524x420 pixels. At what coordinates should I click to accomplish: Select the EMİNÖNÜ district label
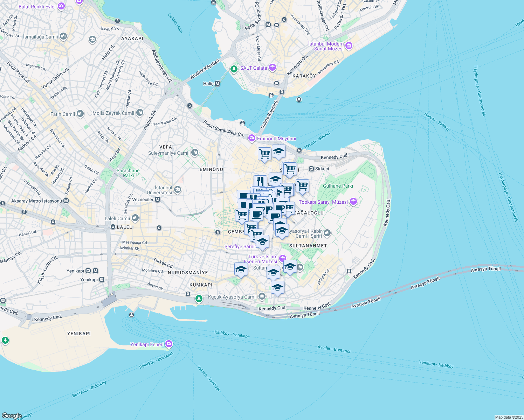[211, 169]
